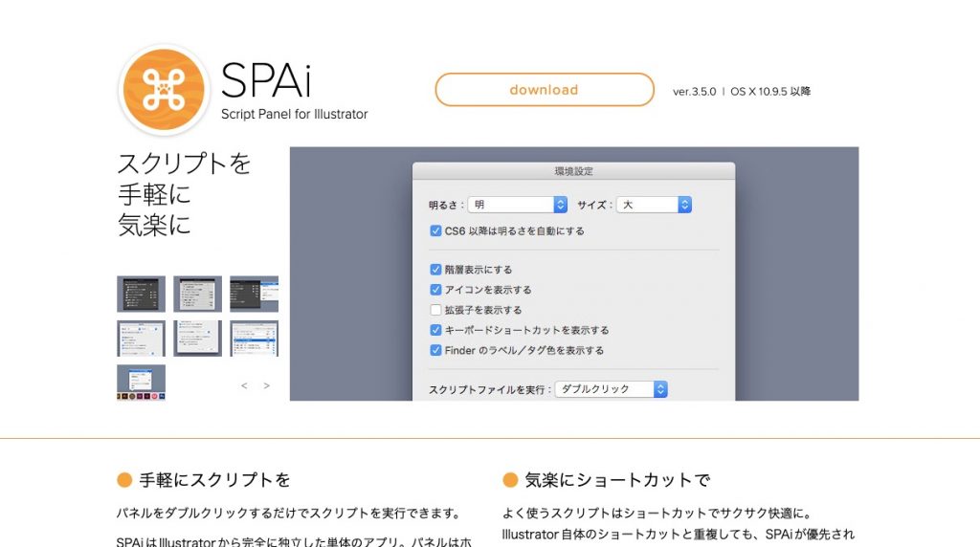Viewport: 980px width, 547px height.
Task: Select thumbnail showing dark panel with context menu
Action: pos(254,294)
